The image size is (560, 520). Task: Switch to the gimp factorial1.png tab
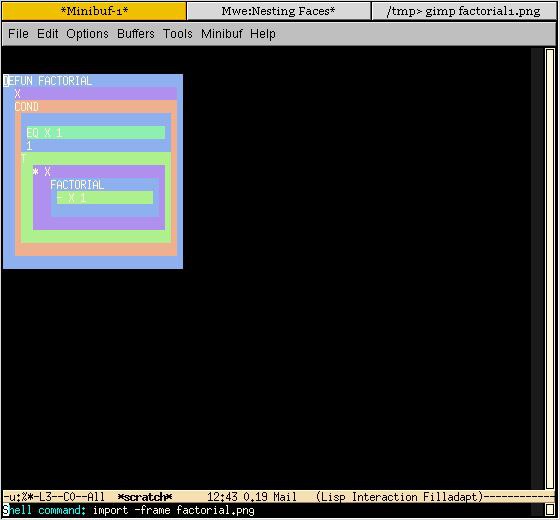coord(464,11)
